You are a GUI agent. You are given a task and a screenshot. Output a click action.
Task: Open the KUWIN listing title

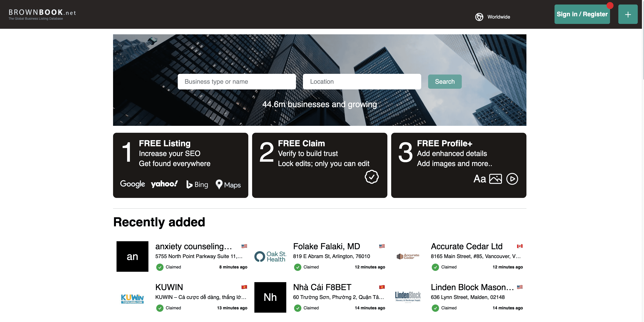[x=169, y=287]
